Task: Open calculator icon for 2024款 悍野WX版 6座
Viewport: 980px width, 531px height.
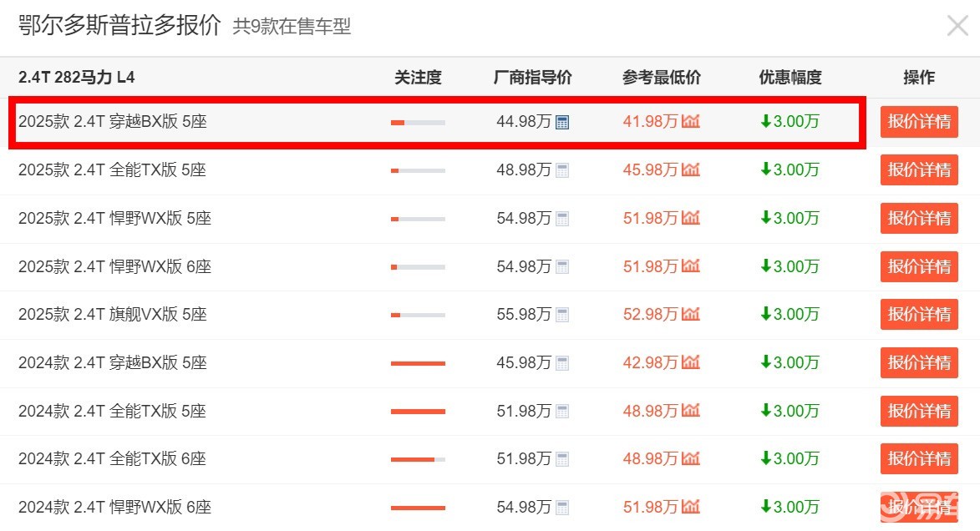Action: click(x=562, y=508)
